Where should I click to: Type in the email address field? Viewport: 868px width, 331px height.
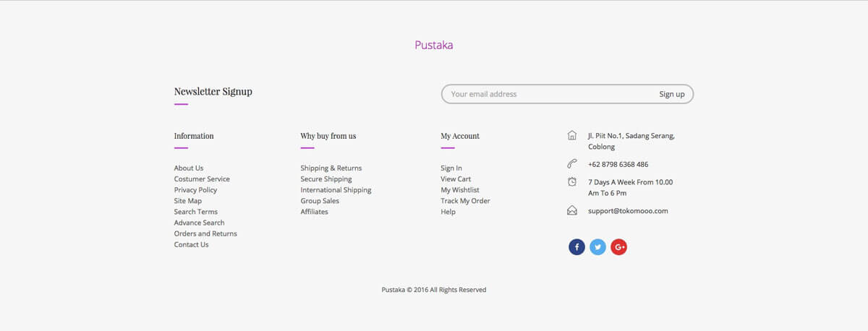546,94
